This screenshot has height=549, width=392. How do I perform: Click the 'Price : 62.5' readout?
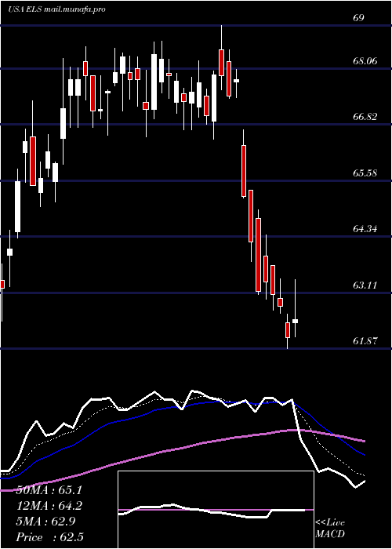pyautogui.click(x=49, y=537)
